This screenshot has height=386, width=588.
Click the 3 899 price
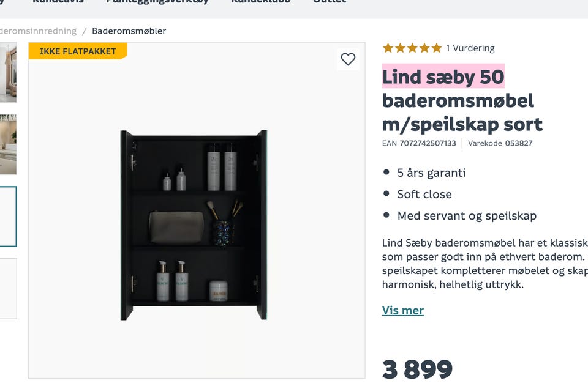click(417, 369)
